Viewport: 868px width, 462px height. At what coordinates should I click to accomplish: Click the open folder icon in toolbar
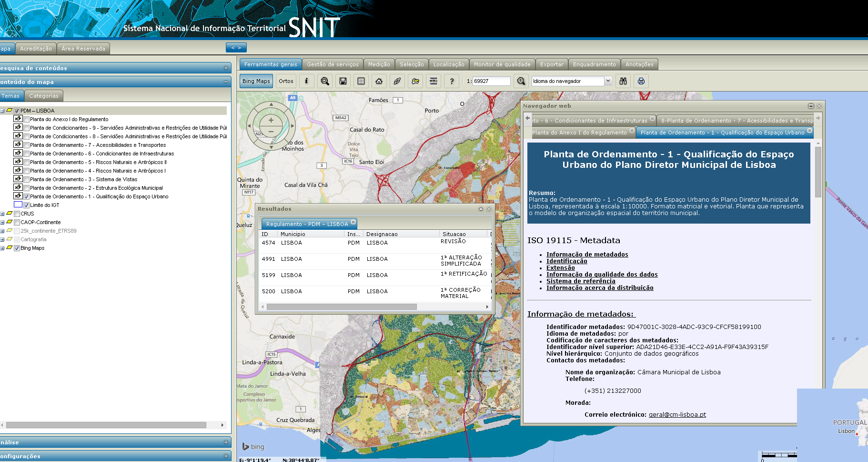point(415,81)
